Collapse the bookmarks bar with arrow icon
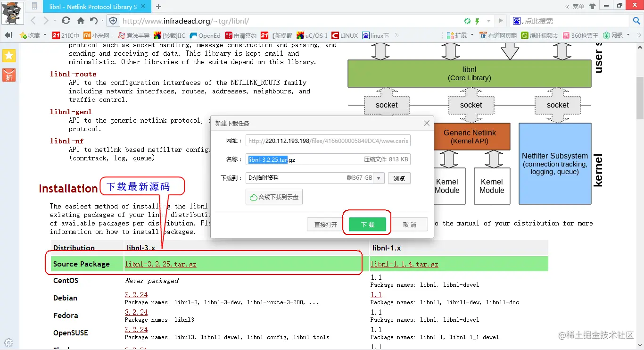This screenshot has width=644, height=350. click(8, 35)
